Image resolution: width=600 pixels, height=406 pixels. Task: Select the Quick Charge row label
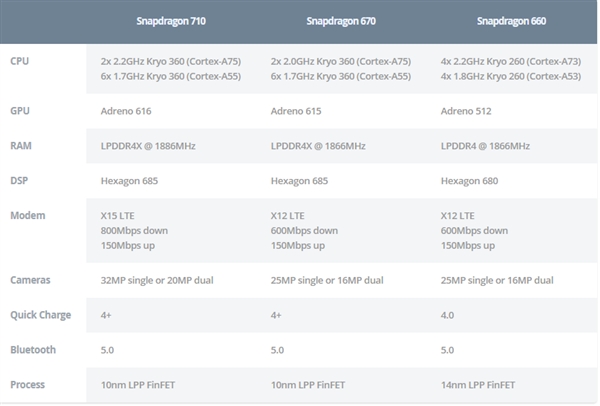point(40,315)
